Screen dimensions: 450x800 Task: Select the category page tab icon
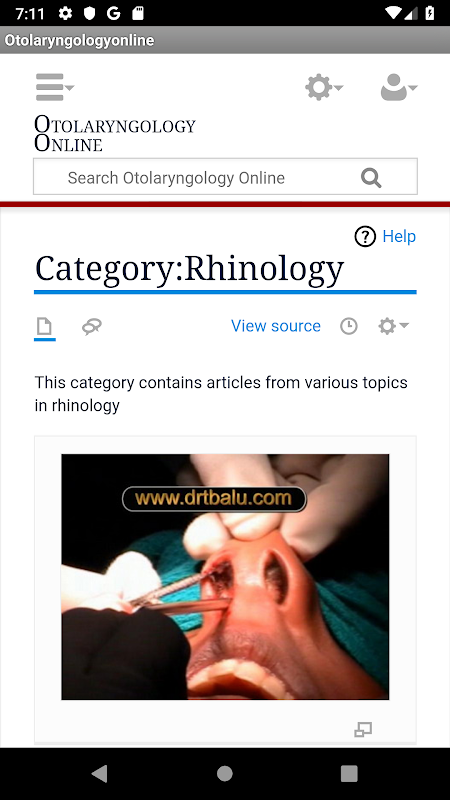44,326
